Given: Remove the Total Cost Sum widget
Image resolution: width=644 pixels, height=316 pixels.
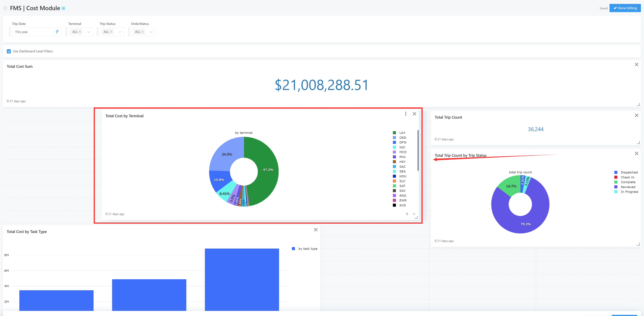Looking at the screenshot, I should (637, 65).
